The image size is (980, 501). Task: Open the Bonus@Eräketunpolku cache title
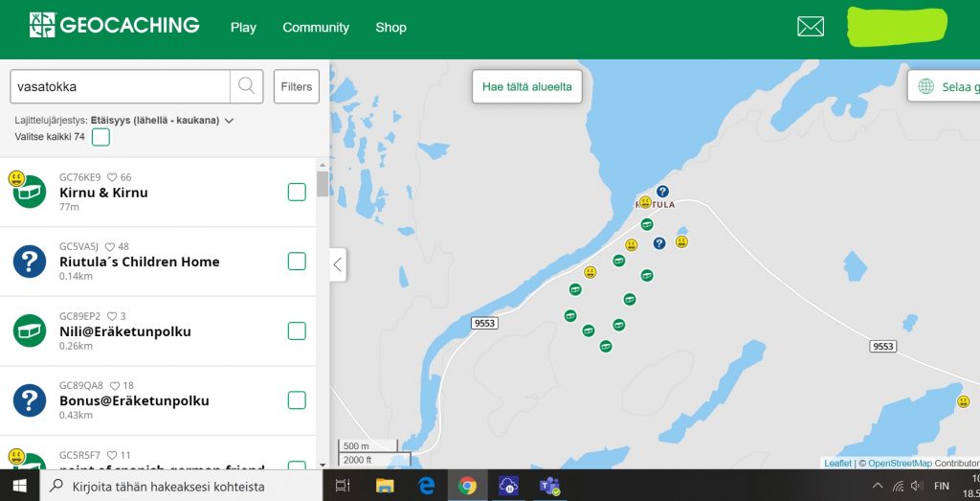(134, 401)
